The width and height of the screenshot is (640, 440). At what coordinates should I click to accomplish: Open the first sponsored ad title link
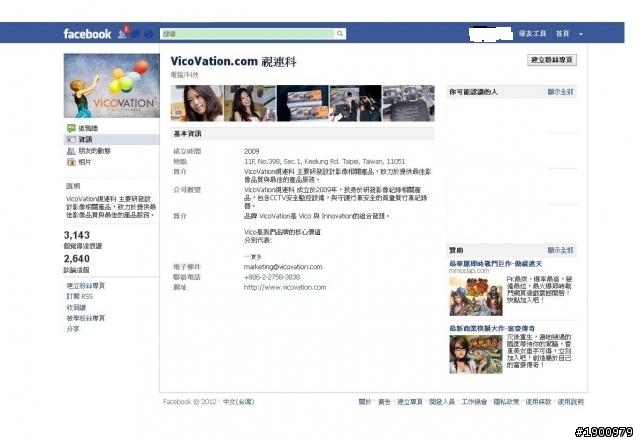tap(496, 264)
